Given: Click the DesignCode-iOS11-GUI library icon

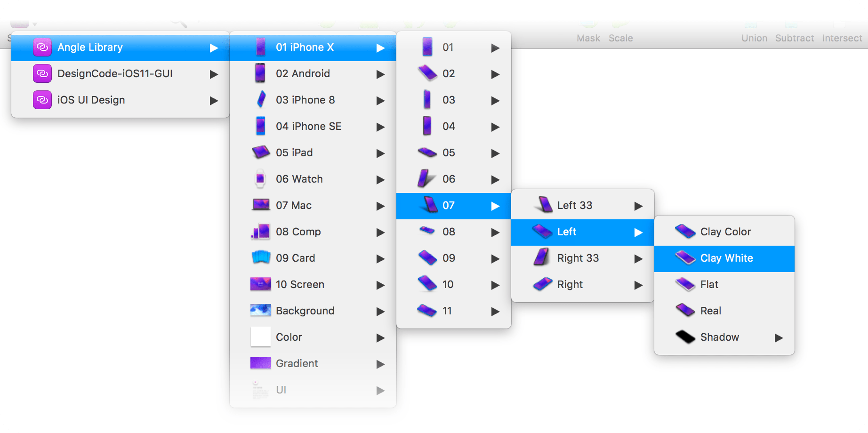Looking at the screenshot, I should pyautogui.click(x=42, y=74).
